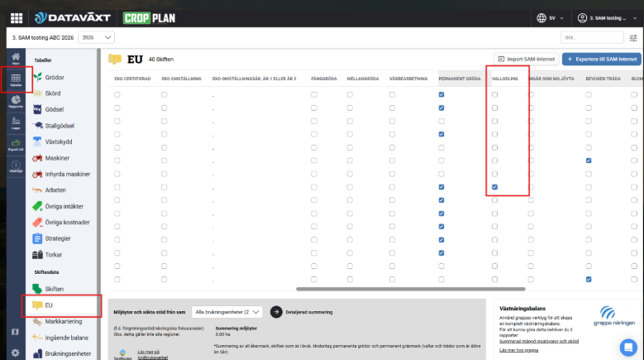Go to the Hem home icon
Image resolution: width=644 pixels, height=360 pixels.
16,57
